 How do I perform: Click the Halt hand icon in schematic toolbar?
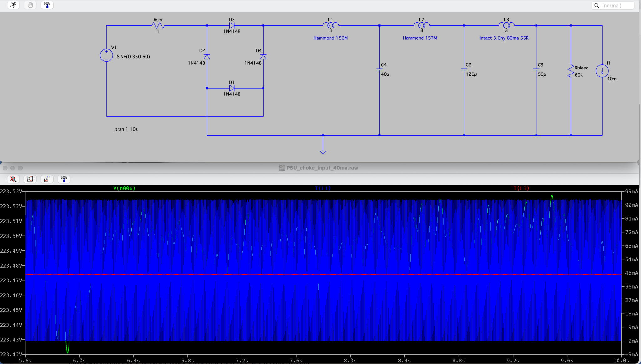click(x=30, y=5)
